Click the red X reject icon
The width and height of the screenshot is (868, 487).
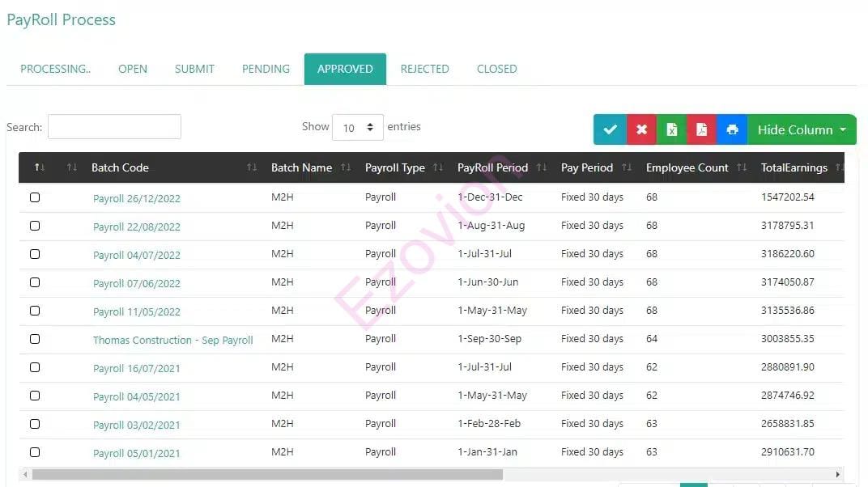pos(641,129)
